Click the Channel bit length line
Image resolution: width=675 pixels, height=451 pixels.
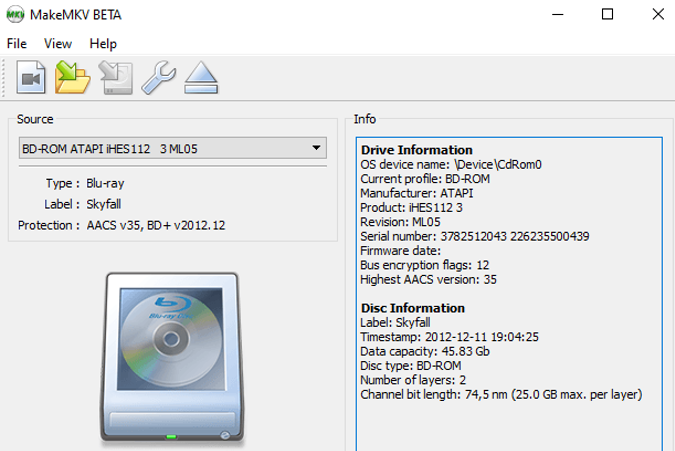pos(501,395)
